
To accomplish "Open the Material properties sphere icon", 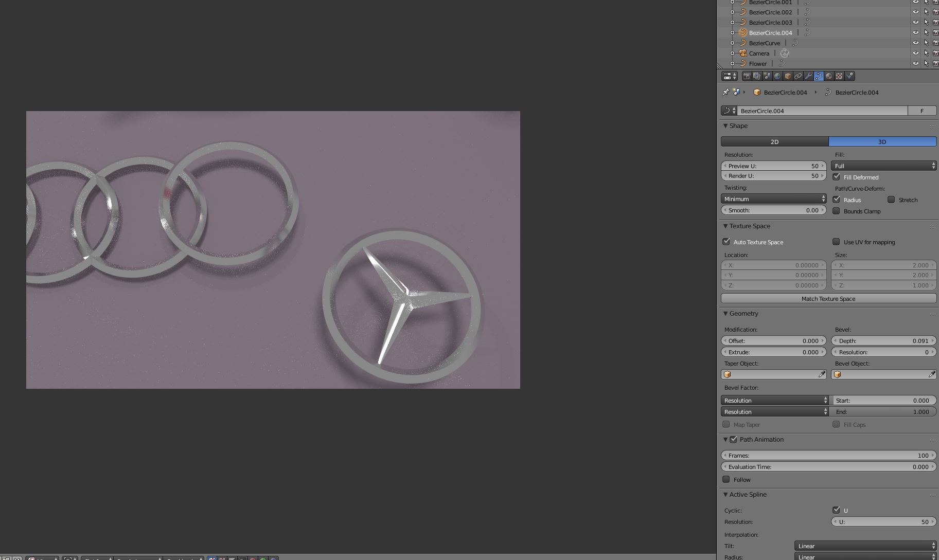I will tap(829, 76).
